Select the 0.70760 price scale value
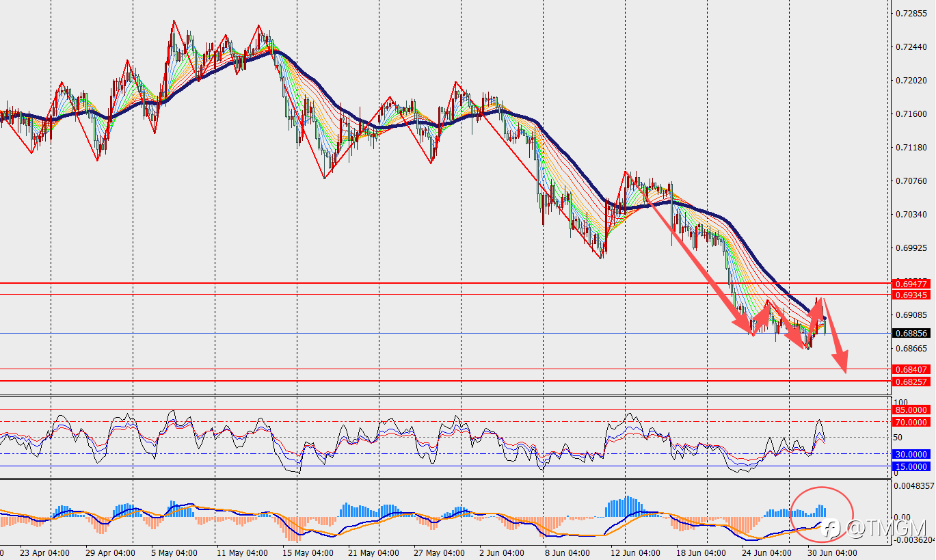The width and height of the screenshot is (936, 560). (x=912, y=181)
